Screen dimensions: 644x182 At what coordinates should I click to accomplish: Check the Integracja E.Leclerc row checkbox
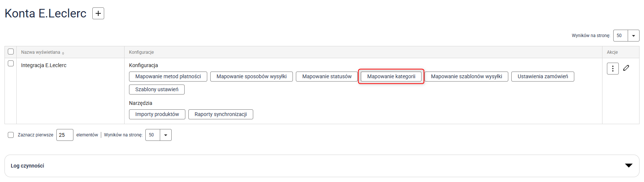pos(11,64)
